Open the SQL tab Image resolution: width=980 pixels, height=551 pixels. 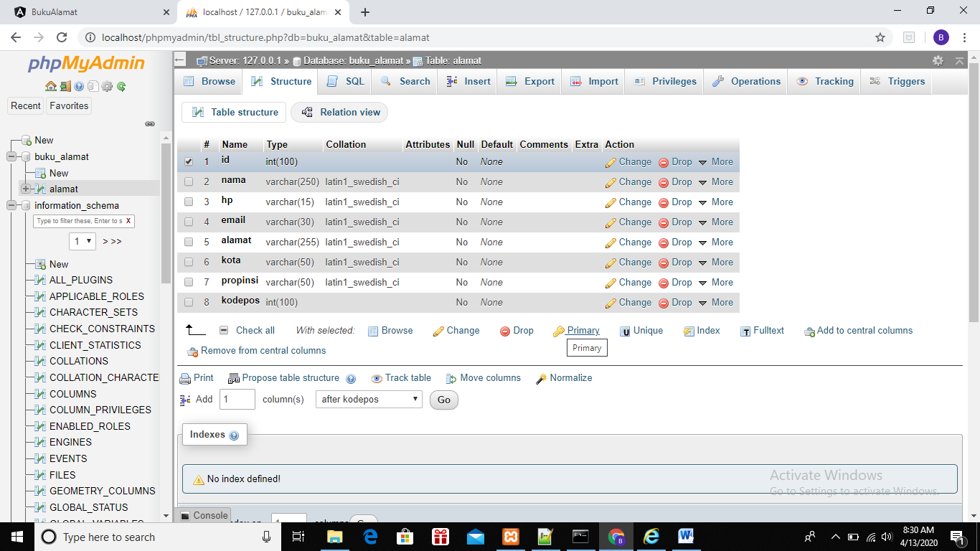(346, 81)
